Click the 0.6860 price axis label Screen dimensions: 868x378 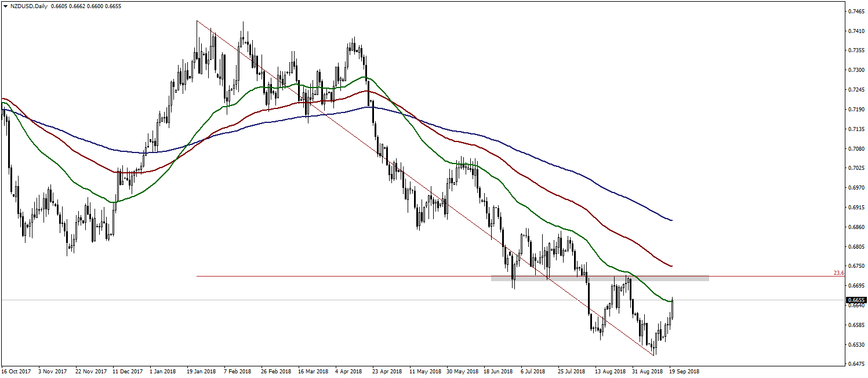pos(856,227)
